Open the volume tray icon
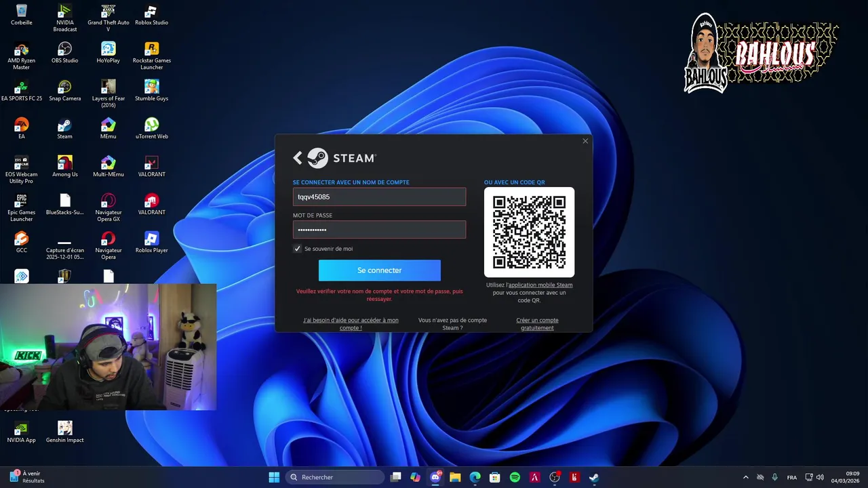The image size is (868, 488). pyautogui.click(x=821, y=477)
